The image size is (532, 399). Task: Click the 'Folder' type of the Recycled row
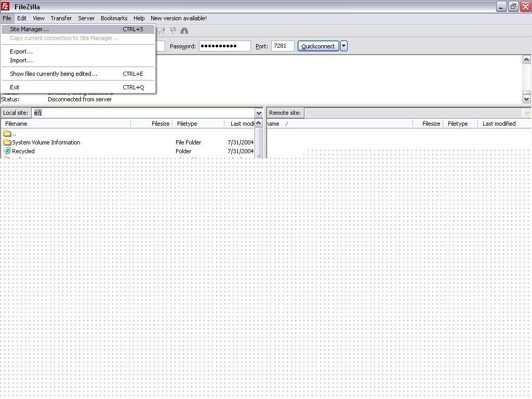[183, 151]
